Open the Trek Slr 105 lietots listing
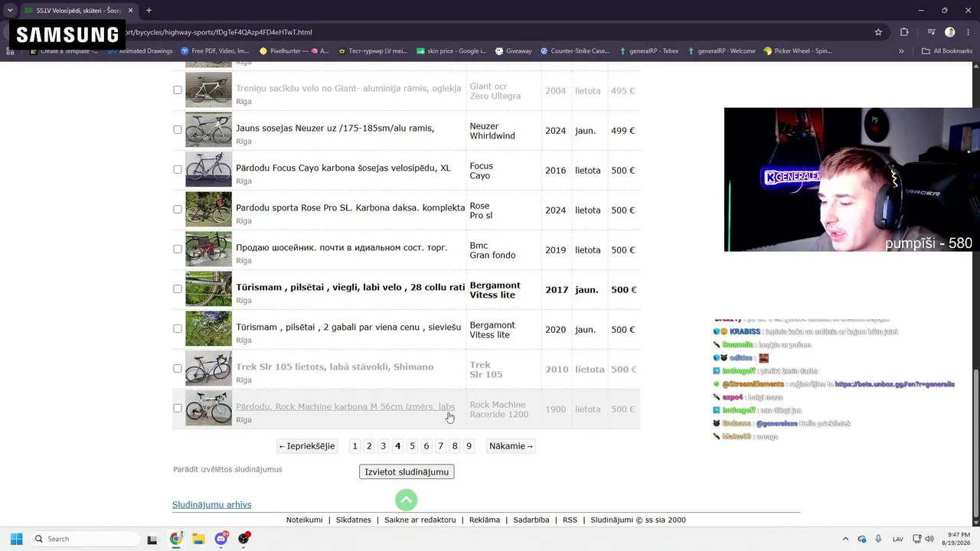 [x=335, y=367]
